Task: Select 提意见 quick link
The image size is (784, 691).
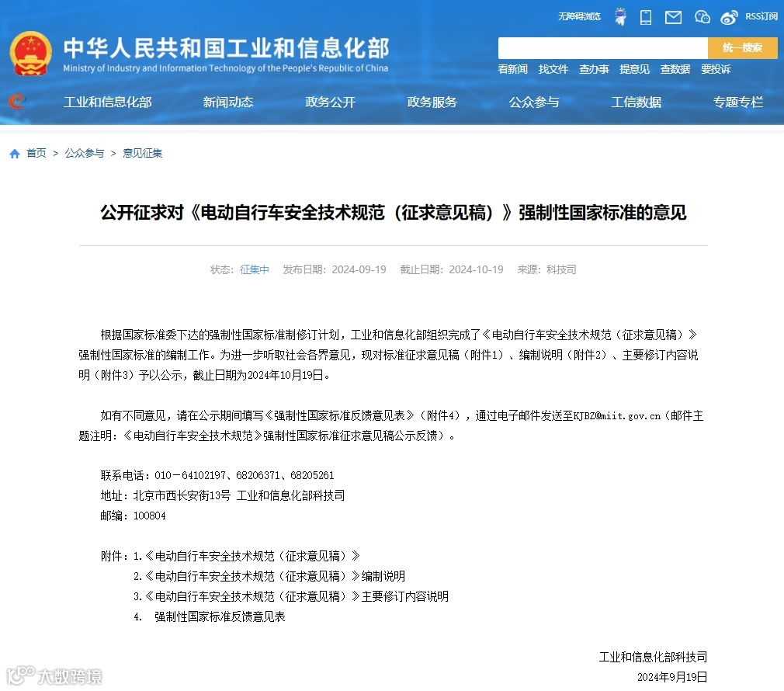Action: pyautogui.click(x=634, y=69)
